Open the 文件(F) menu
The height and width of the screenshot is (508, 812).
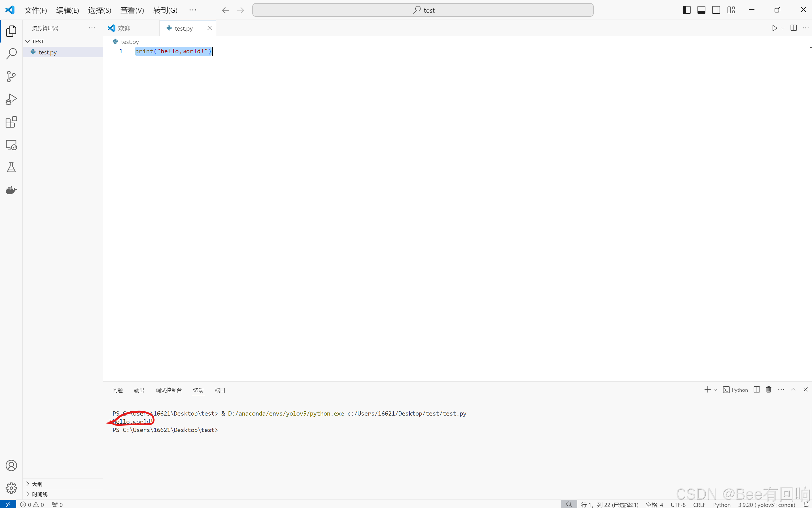(36, 10)
